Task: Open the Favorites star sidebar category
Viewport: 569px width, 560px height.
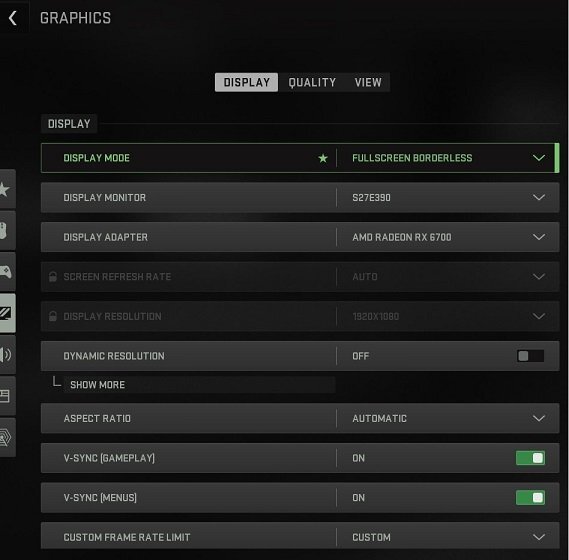Action: pos(7,189)
